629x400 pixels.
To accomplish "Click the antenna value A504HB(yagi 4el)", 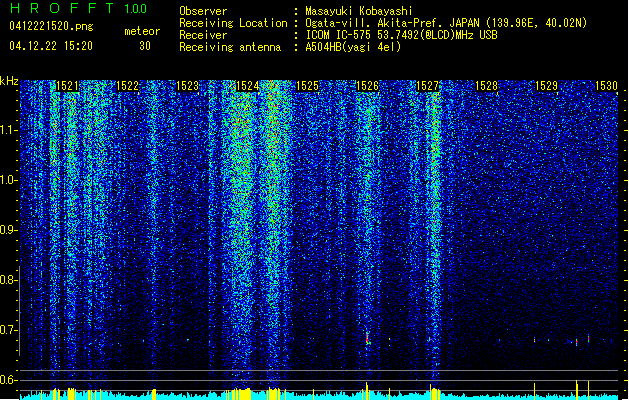I will 353,47.
